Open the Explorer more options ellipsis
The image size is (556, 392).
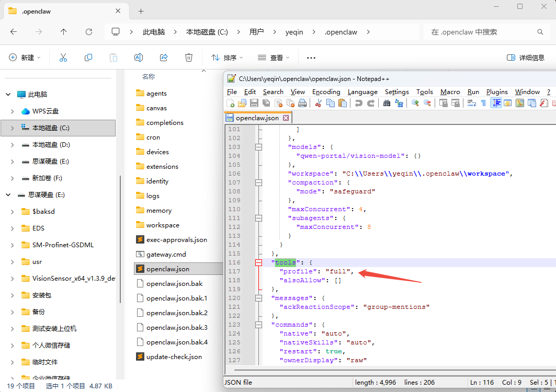[311, 57]
